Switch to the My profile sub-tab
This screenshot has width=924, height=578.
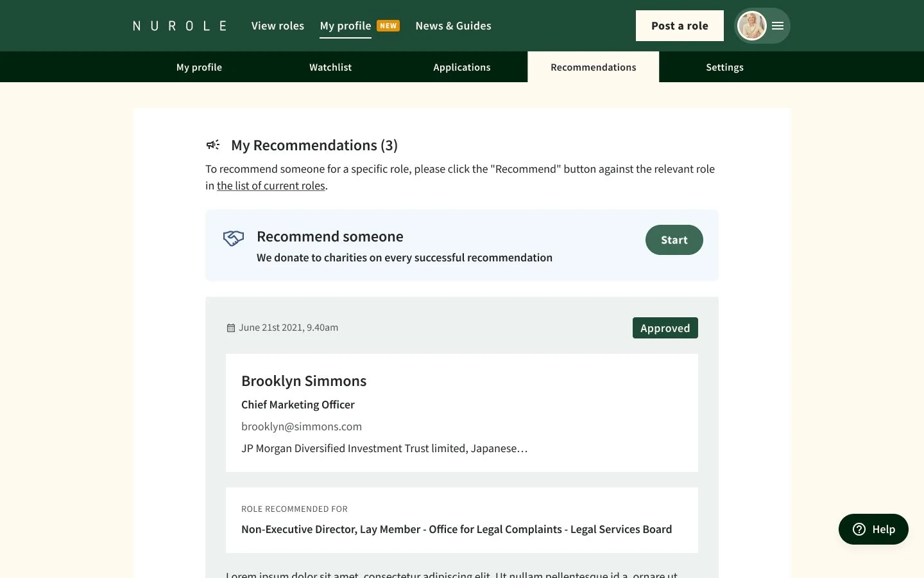[199, 67]
